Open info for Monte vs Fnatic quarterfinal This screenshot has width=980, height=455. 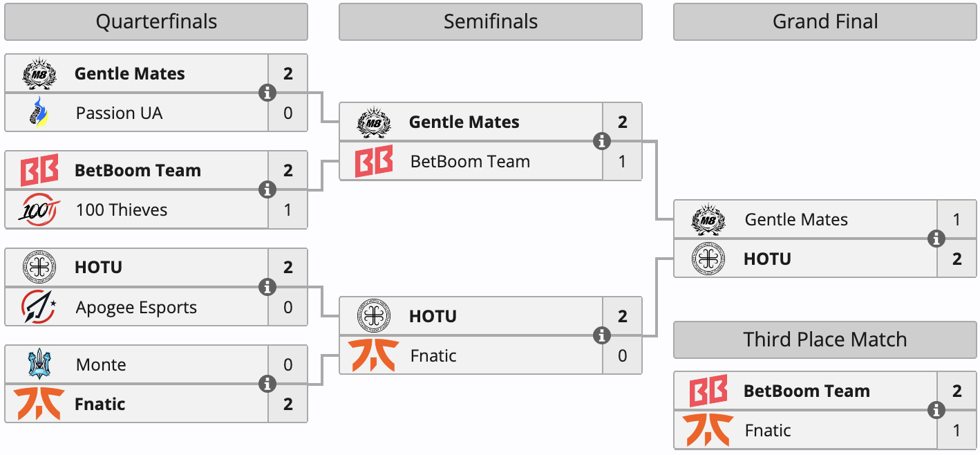click(267, 384)
